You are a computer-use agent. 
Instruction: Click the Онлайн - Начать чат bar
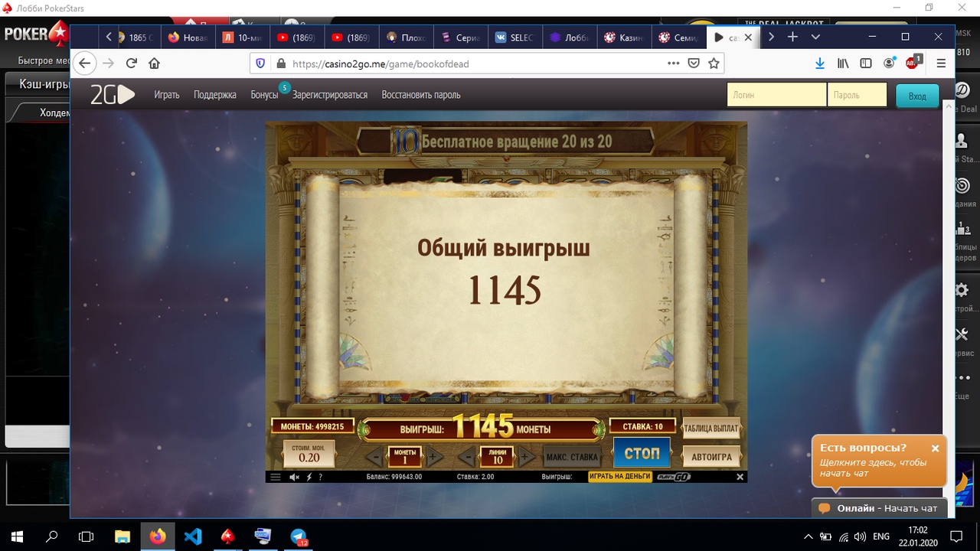pos(879,508)
